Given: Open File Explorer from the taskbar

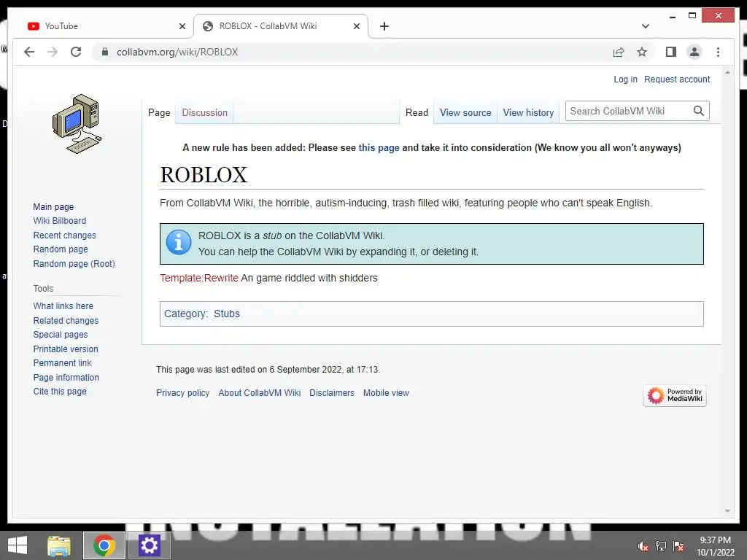Looking at the screenshot, I should tap(59, 545).
